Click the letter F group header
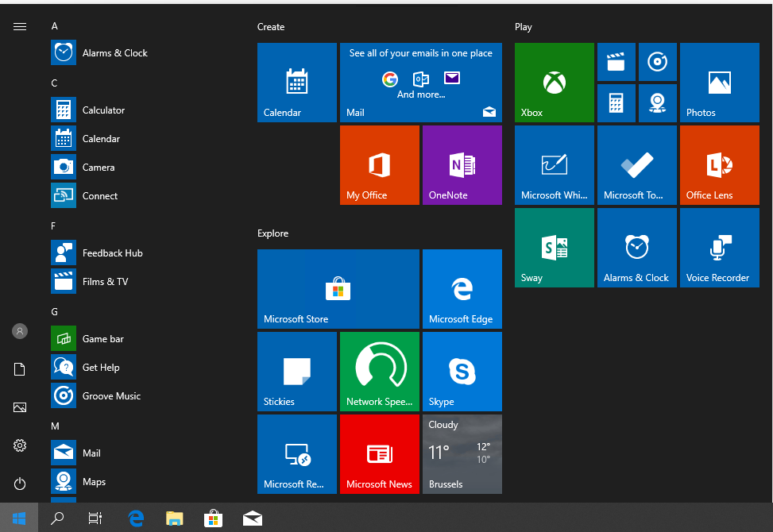The image size is (773, 532). (53, 226)
